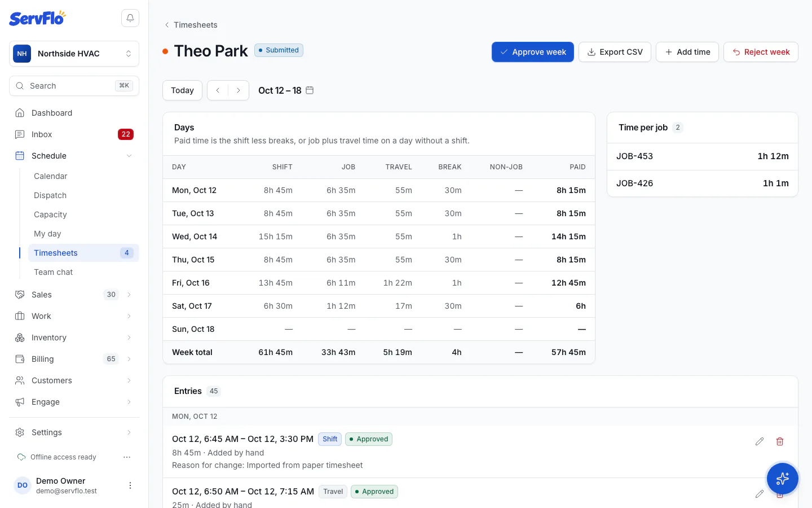Expand the Sales section
The image size is (812, 508).
click(129, 295)
